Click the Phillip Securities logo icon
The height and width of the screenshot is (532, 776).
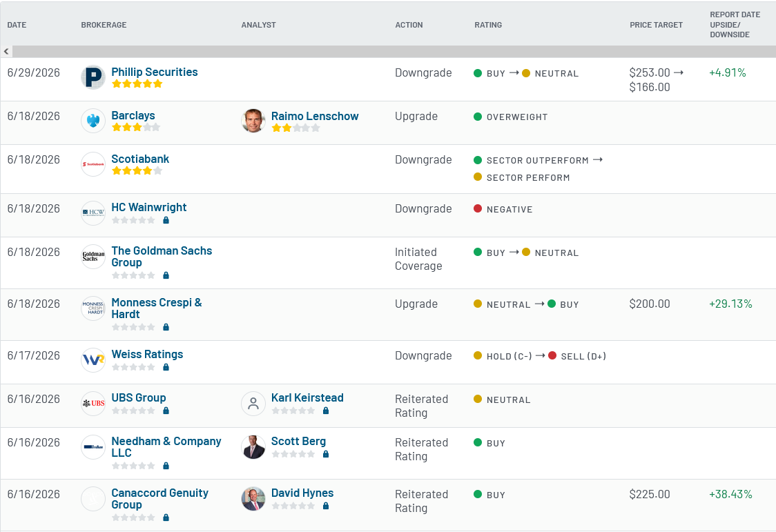(x=93, y=77)
